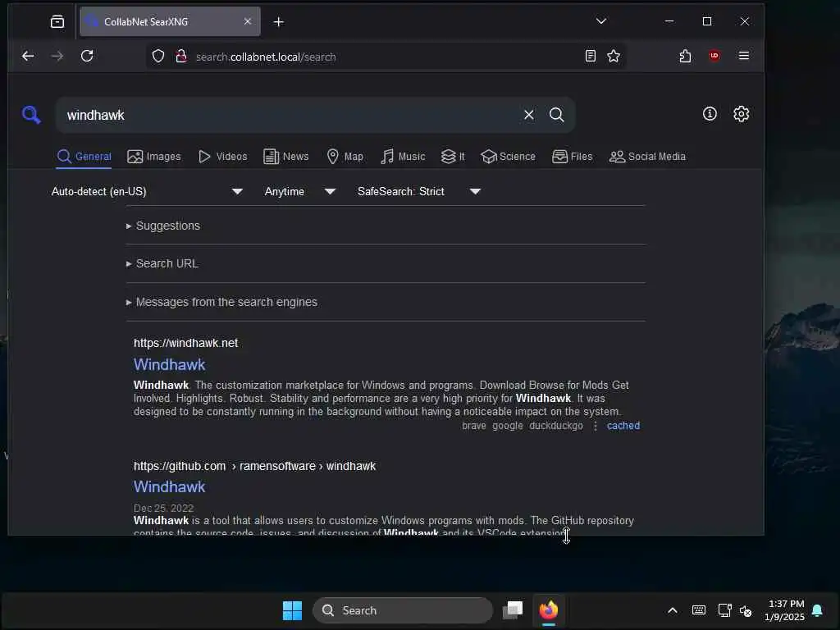
Task: Click the github.com ramensoftware windhawk URL
Action: pos(254,466)
